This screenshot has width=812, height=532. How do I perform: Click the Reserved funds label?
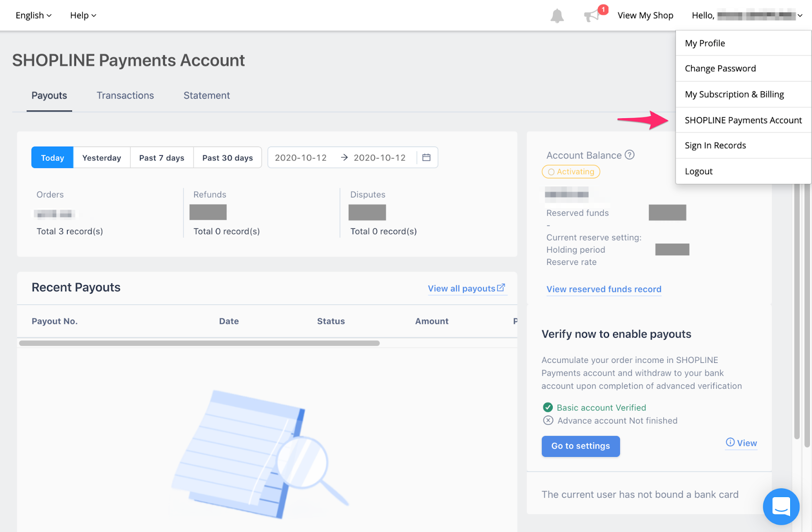[x=578, y=213]
